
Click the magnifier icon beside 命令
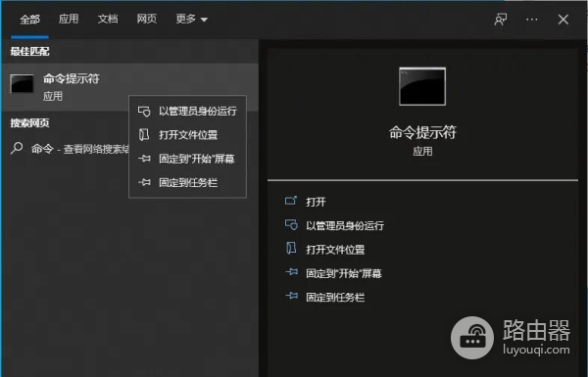17,149
